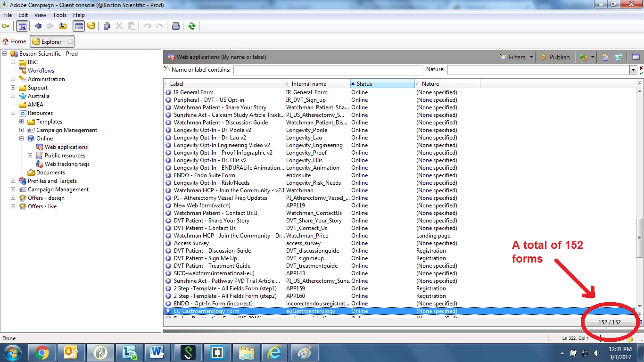Select the EU Gastroenterology Form row

(x=399, y=311)
